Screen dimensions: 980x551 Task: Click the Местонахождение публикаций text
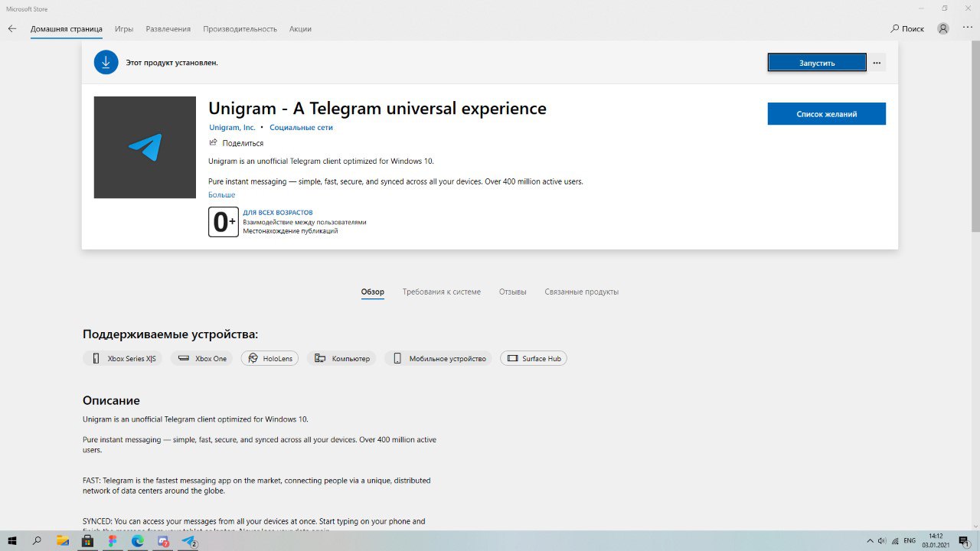click(x=290, y=231)
